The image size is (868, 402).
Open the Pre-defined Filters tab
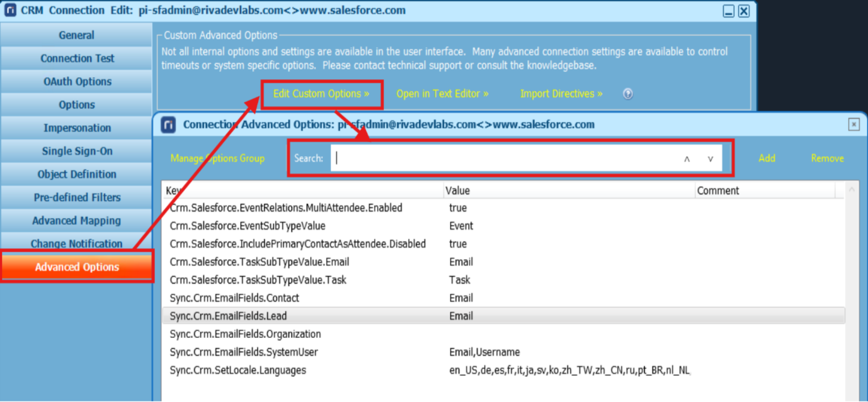[x=77, y=198]
